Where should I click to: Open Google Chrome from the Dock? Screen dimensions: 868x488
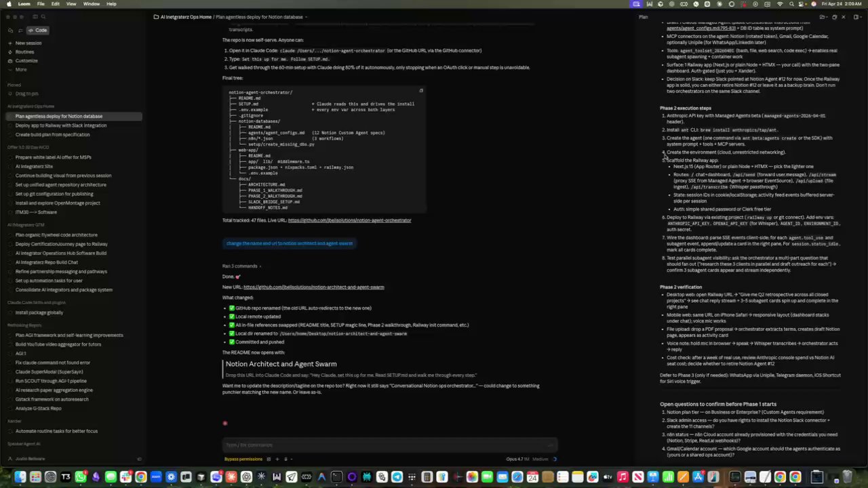tap(141, 477)
